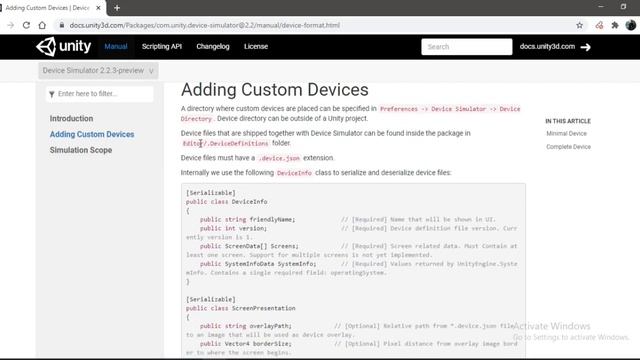Click 'public string friendlyName;' code line
640x360 pixels.
[247, 220]
